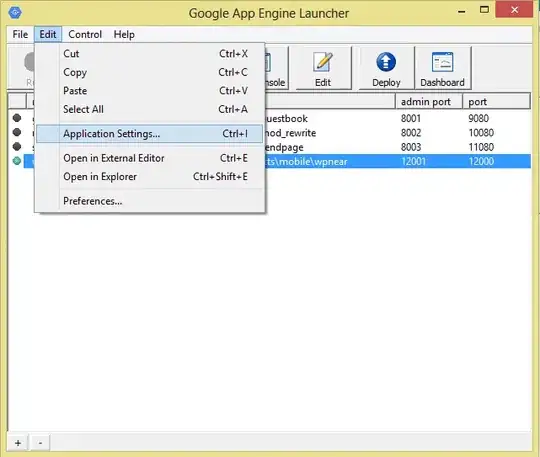Screen dimensions: 540x457
Task: Choose Application Settings... from Edit menu
Action: 149,134
